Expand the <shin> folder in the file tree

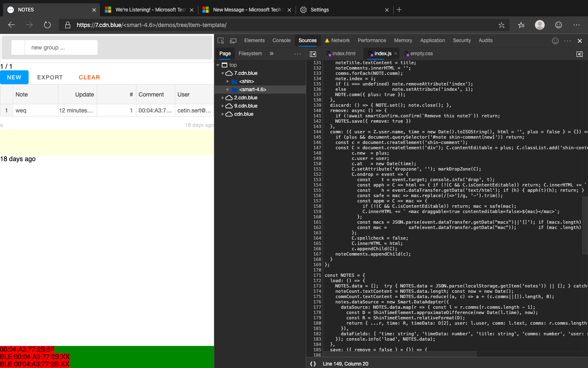click(228, 81)
